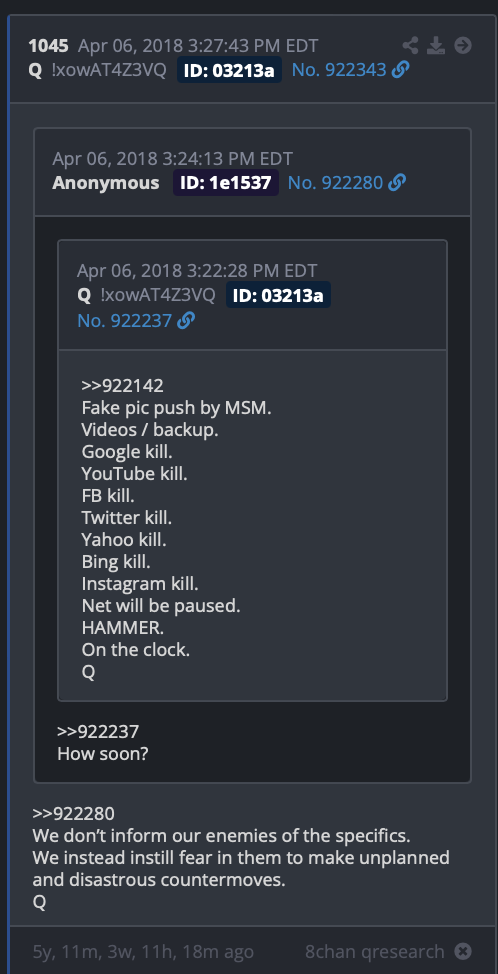Follow the >>922237 reply reference
Screen dimensions: 498x974
click(98, 732)
